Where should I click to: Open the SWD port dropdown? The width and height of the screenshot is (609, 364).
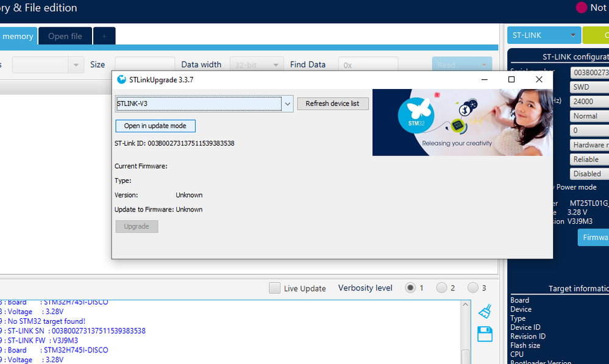click(x=589, y=87)
